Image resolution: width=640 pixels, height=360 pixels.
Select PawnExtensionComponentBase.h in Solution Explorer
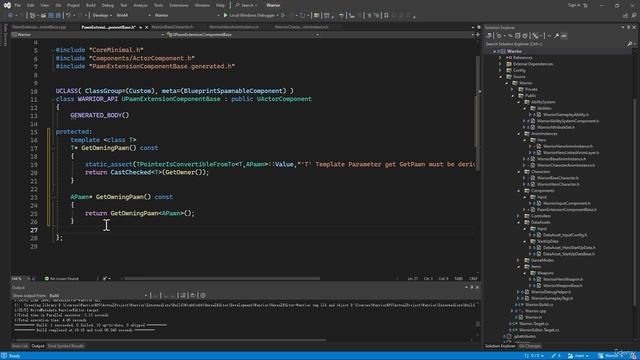pos(567,210)
